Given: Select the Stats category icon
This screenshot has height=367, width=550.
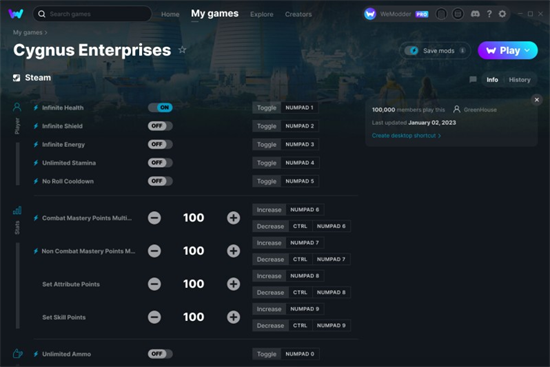Looking at the screenshot, I should [17, 210].
